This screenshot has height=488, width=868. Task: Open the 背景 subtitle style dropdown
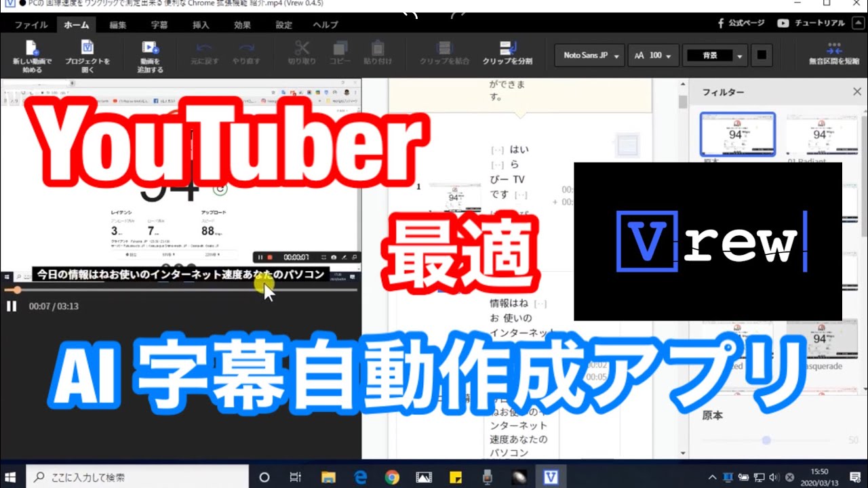point(715,56)
